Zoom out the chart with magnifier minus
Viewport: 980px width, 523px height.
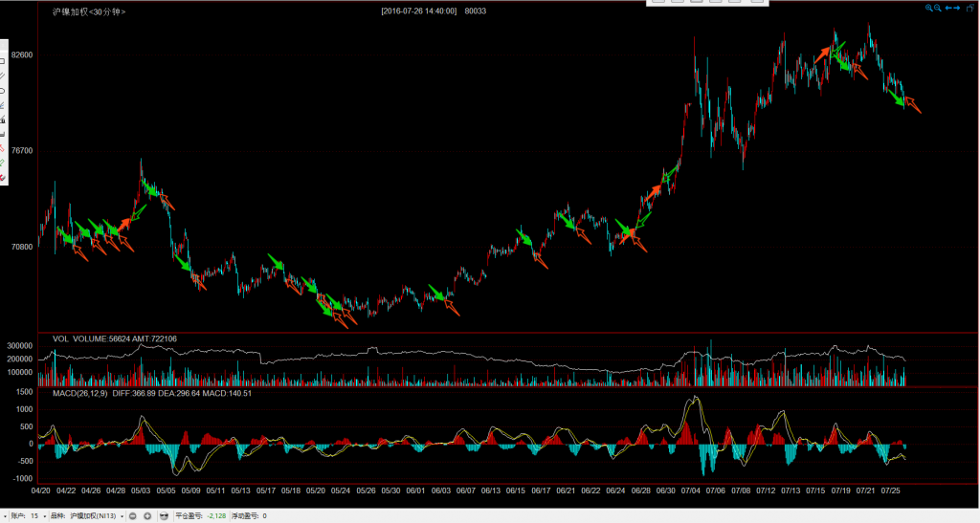(x=938, y=8)
